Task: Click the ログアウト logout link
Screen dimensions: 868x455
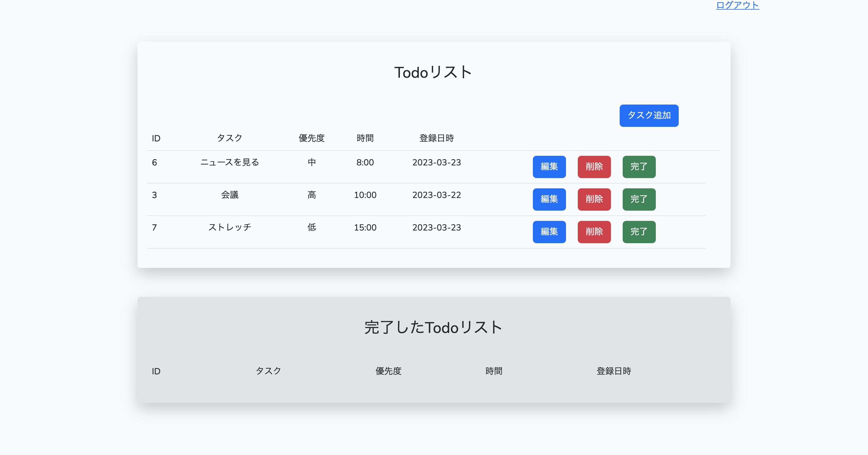Action: tap(737, 5)
